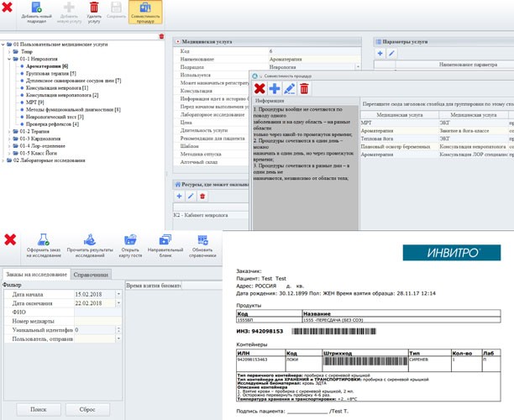The height and width of the screenshot is (420, 514).
Task: Refresh directories with Обновить справочники
Action: coord(202,244)
